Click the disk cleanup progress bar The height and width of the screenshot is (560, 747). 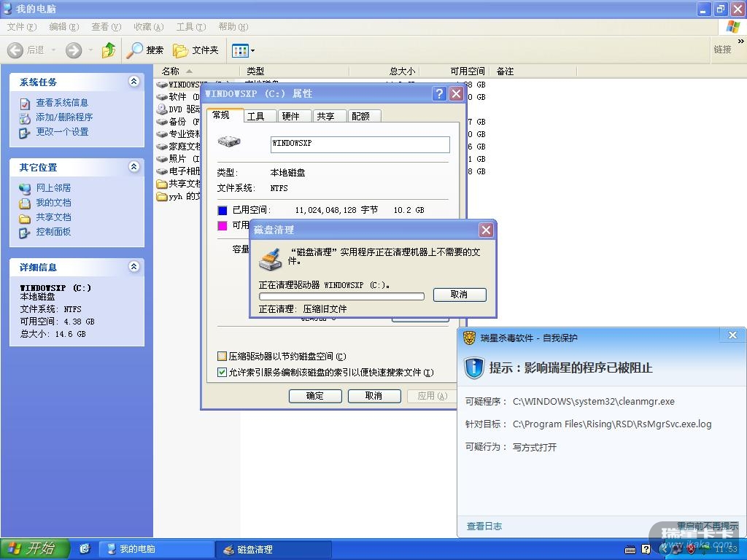click(x=341, y=296)
